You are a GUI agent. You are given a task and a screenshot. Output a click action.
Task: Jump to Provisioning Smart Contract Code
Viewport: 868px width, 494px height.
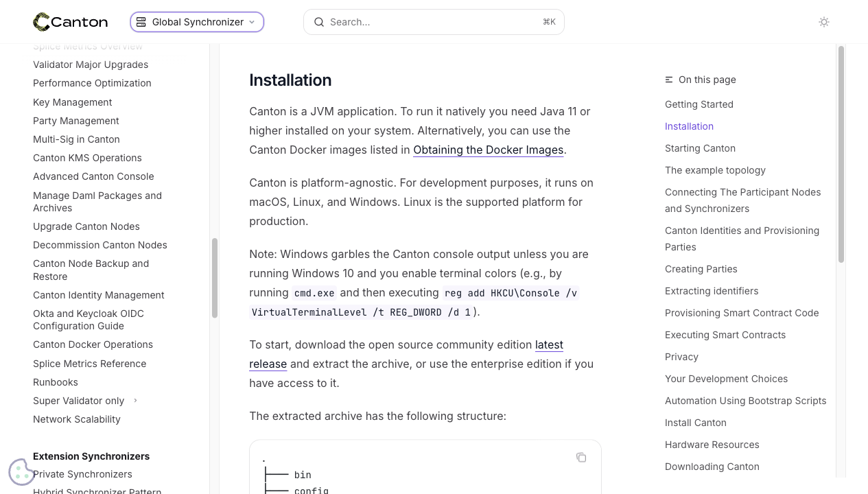click(742, 313)
